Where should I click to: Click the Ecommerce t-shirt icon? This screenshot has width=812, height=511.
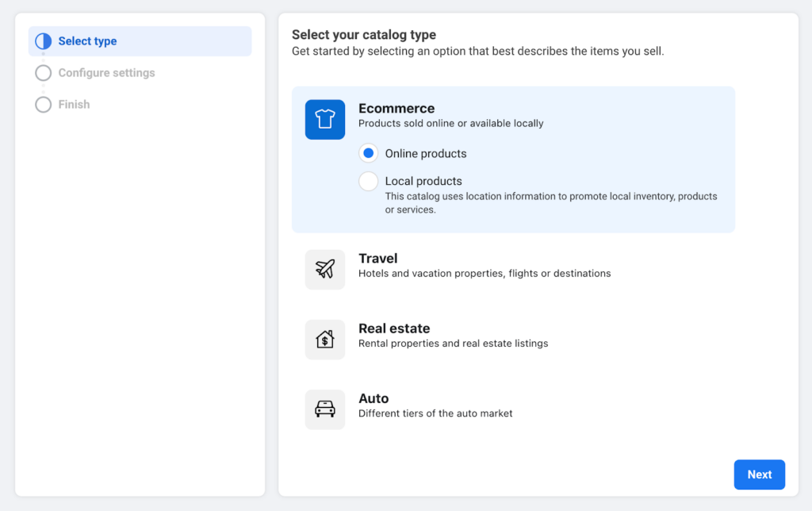324,119
